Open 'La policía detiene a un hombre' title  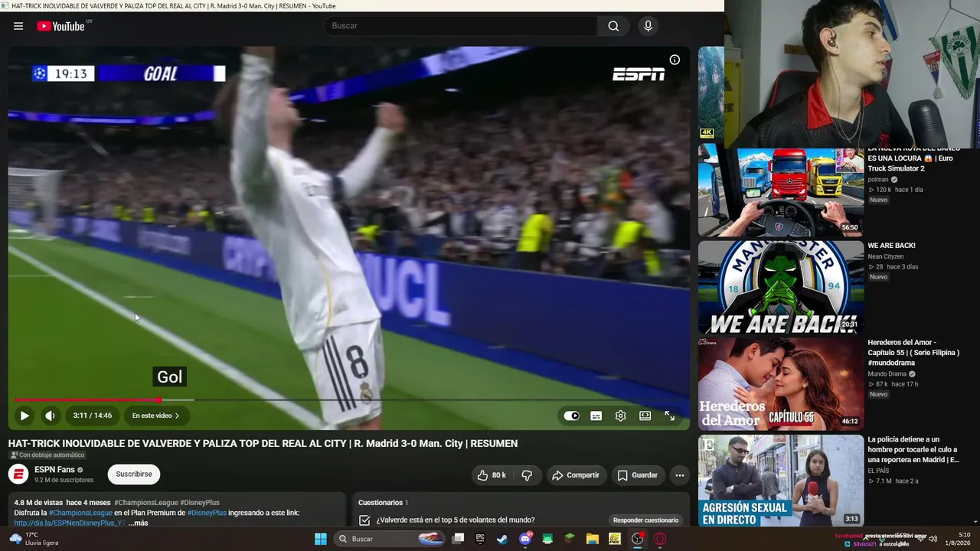click(x=913, y=450)
